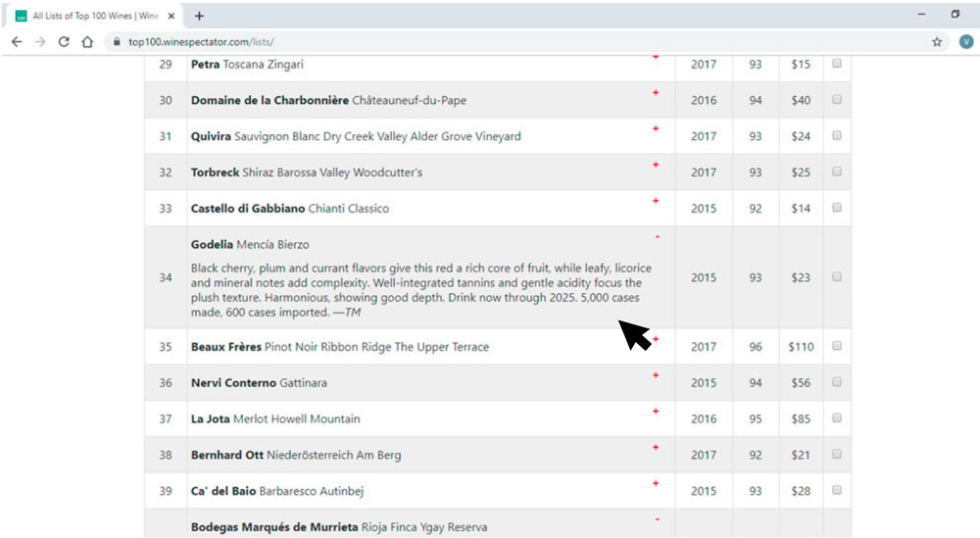This screenshot has height=538, width=980.
Task: Expand notes for La Jota Merlot
Action: (x=656, y=412)
